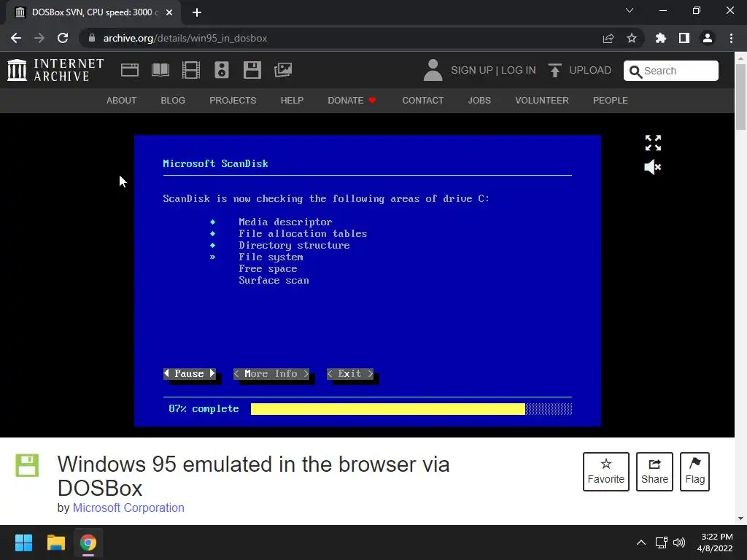747x560 pixels.
Task: Show hidden system tray icons
Action: pyautogui.click(x=641, y=542)
